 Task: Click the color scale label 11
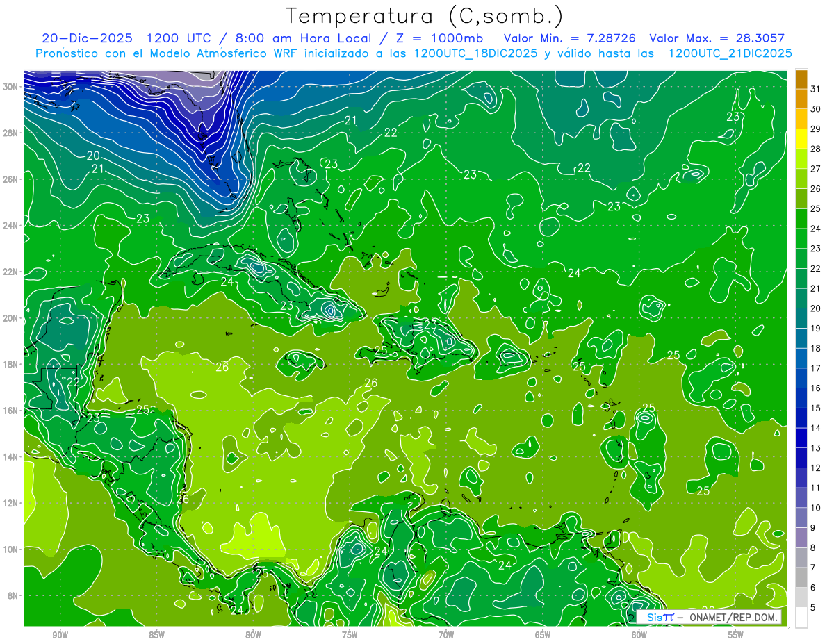(815, 488)
